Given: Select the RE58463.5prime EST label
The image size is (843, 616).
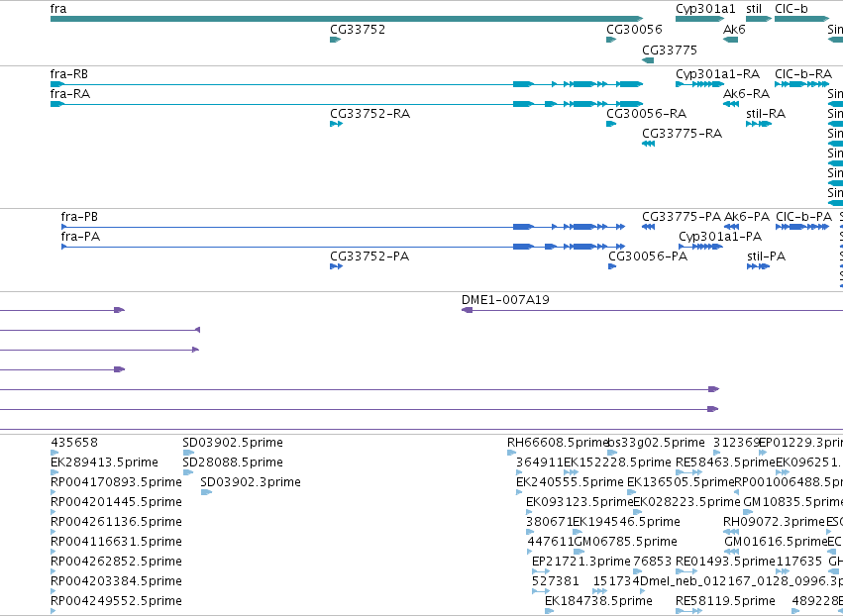Looking at the screenshot, I should point(725,462).
